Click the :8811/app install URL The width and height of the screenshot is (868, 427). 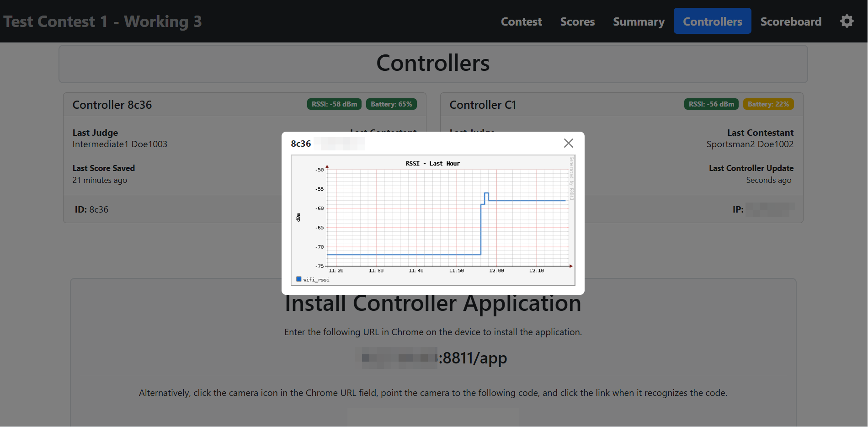[474, 358]
